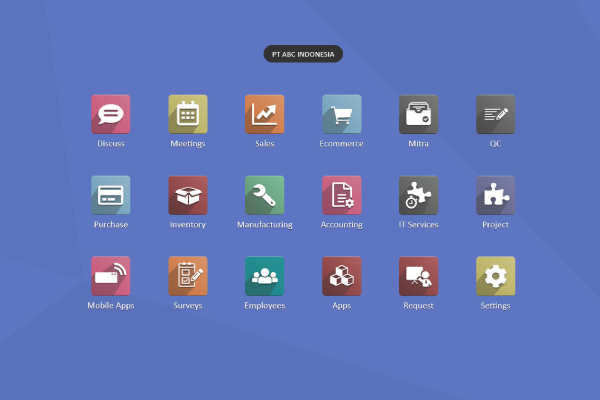This screenshot has height=400, width=600.
Task: Launch the Meetings calendar app
Action: coord(188,114)
